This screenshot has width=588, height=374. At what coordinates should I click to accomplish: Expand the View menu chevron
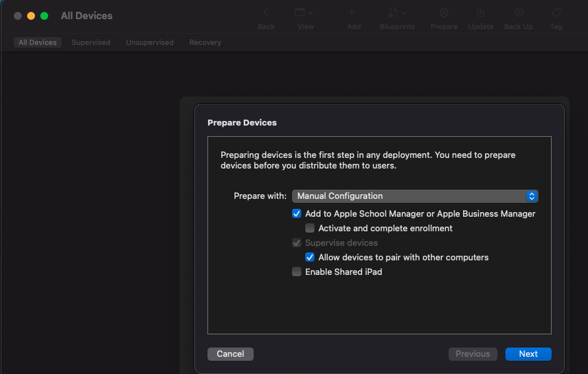[311, 13]
